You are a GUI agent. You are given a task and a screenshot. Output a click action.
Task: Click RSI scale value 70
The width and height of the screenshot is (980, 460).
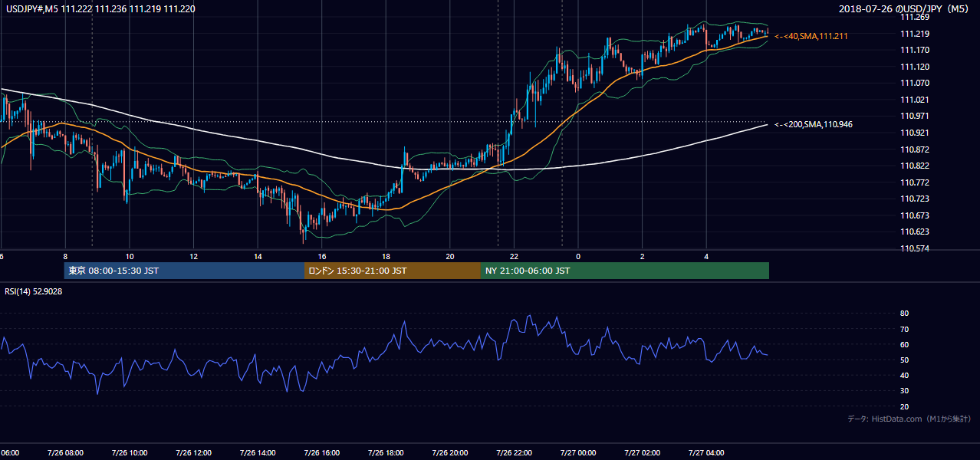pyautogui.click(x=904, y=329)
